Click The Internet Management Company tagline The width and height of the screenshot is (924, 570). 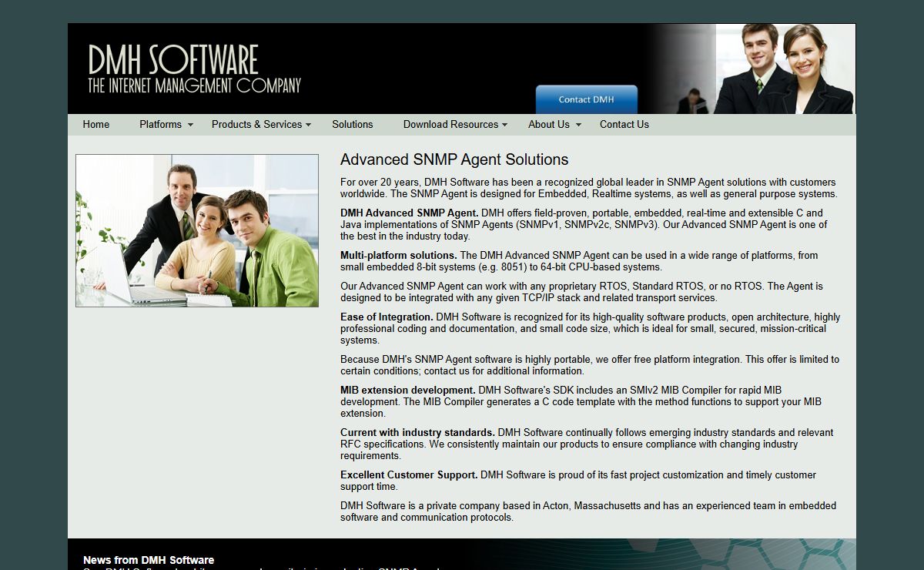194,85
